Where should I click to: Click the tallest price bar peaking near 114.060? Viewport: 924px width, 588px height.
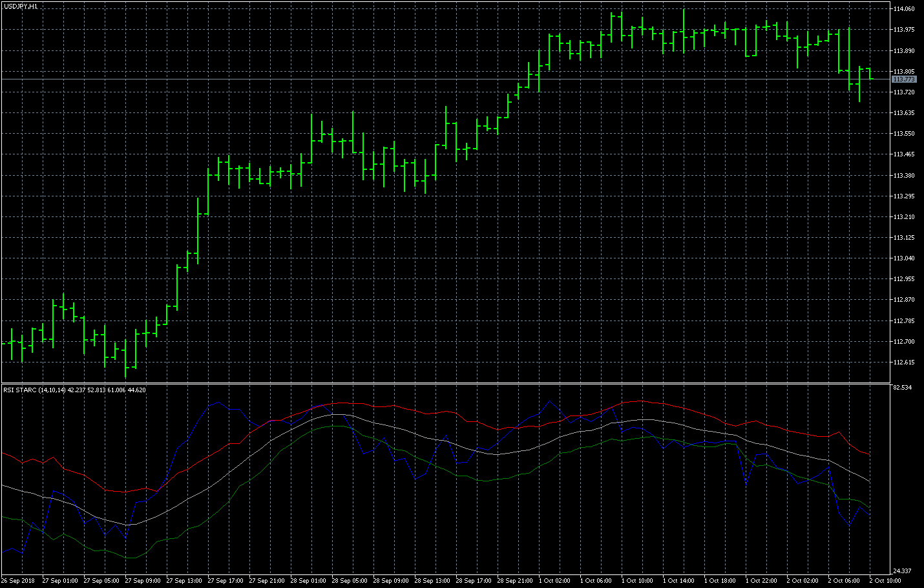point(684,29)
